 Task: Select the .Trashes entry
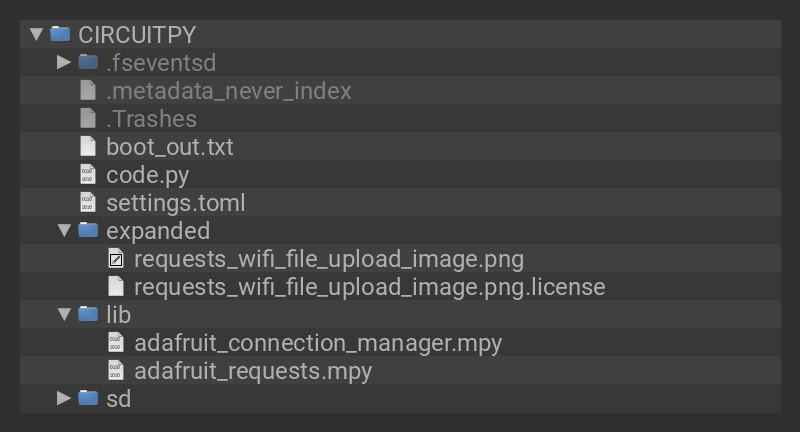[151, 119]
